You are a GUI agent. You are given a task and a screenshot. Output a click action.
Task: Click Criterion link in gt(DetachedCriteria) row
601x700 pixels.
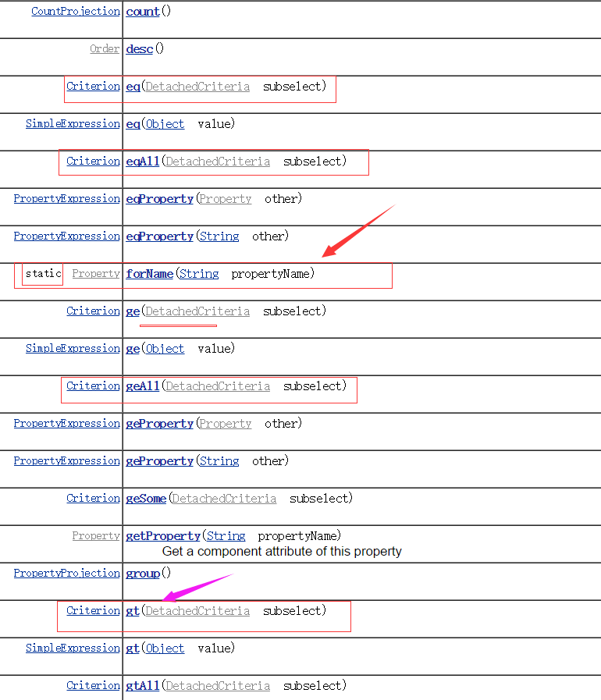pyautogui.click(x=94, y=611)
